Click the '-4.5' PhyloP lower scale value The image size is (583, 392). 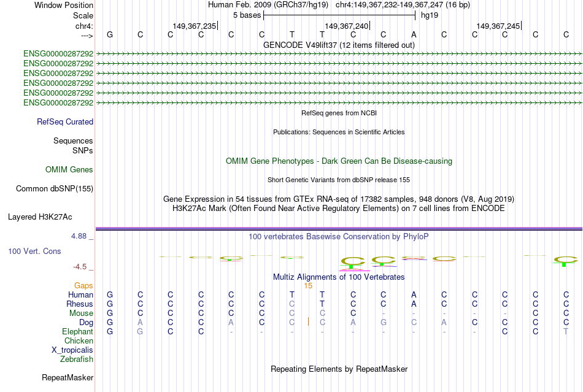click(80, 267)
